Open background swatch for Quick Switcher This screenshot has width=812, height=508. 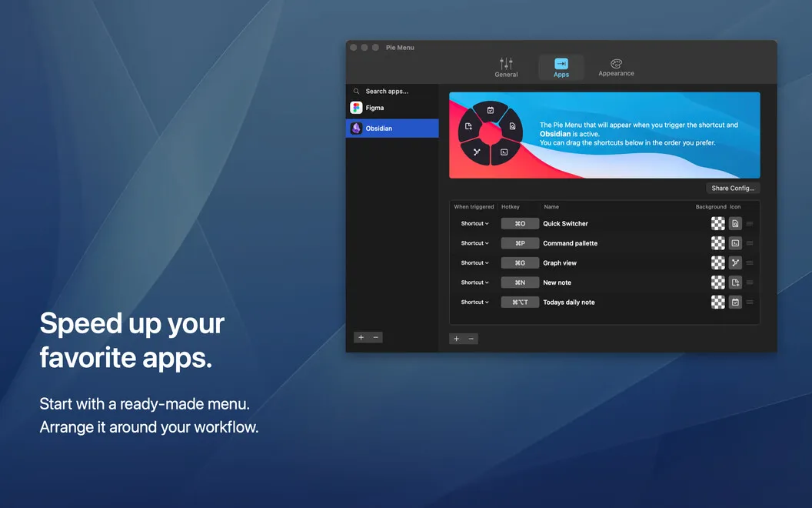click(717, 223)
